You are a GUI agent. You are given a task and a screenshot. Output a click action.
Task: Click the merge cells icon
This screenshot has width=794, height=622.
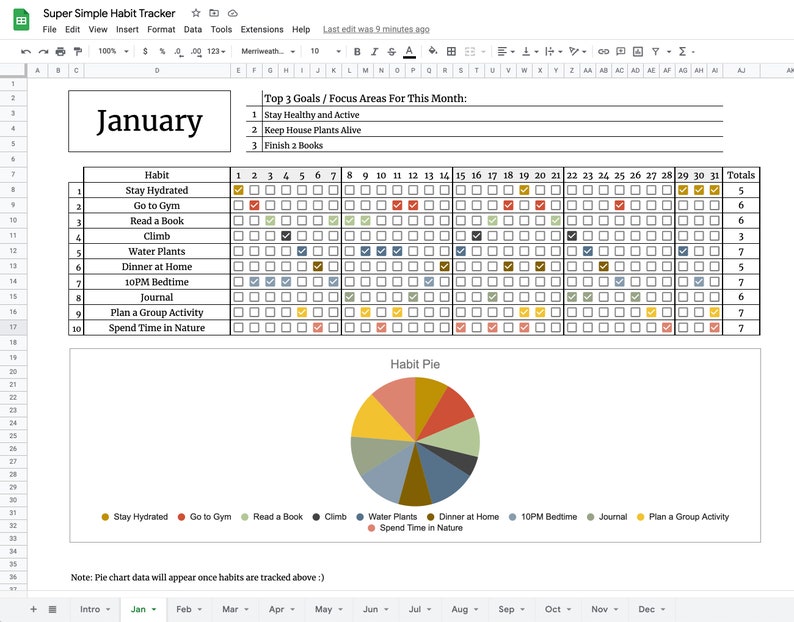pos(470,51)
